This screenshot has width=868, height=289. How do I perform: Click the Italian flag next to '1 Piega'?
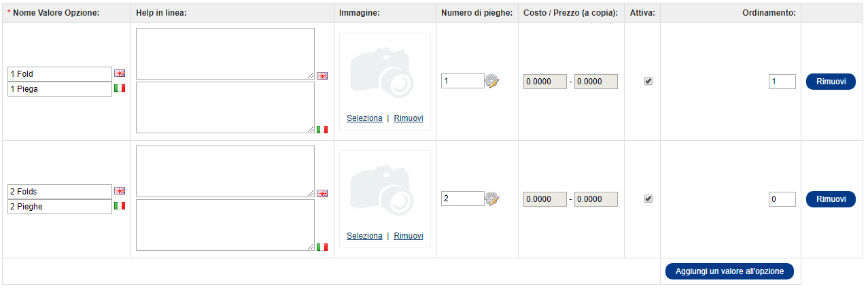click(120, 88)
